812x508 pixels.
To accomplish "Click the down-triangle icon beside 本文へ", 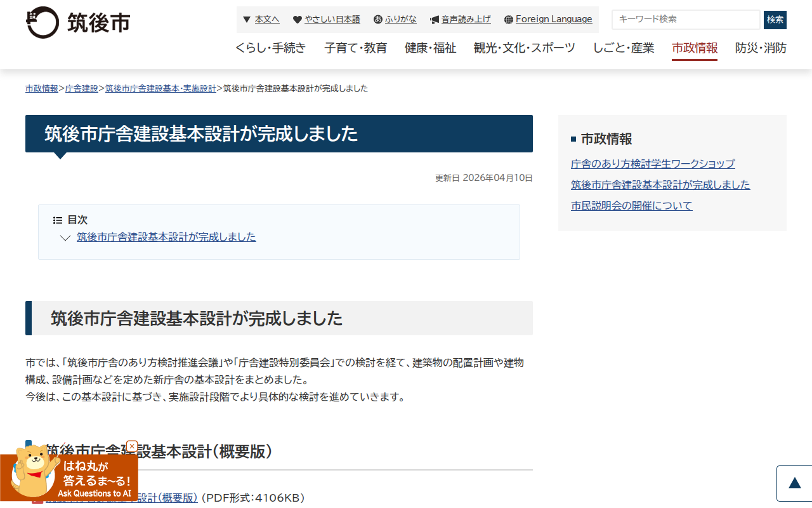I will [247, 20].
